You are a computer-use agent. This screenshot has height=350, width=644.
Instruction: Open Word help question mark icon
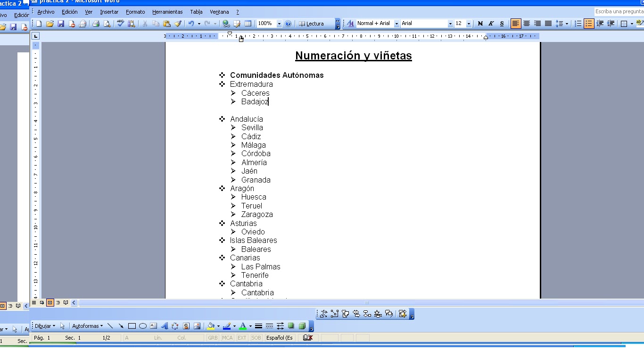(288, 24)
